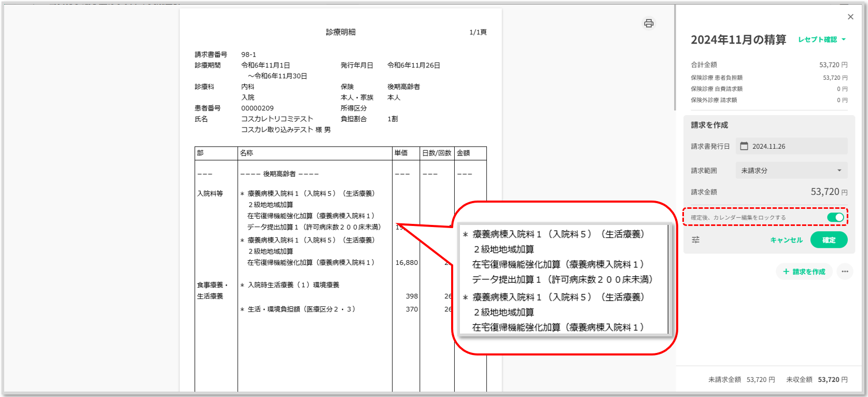Click the 診療科 value 内科
Viewport: 868px width, 397px height.
(x=248, y=87)
